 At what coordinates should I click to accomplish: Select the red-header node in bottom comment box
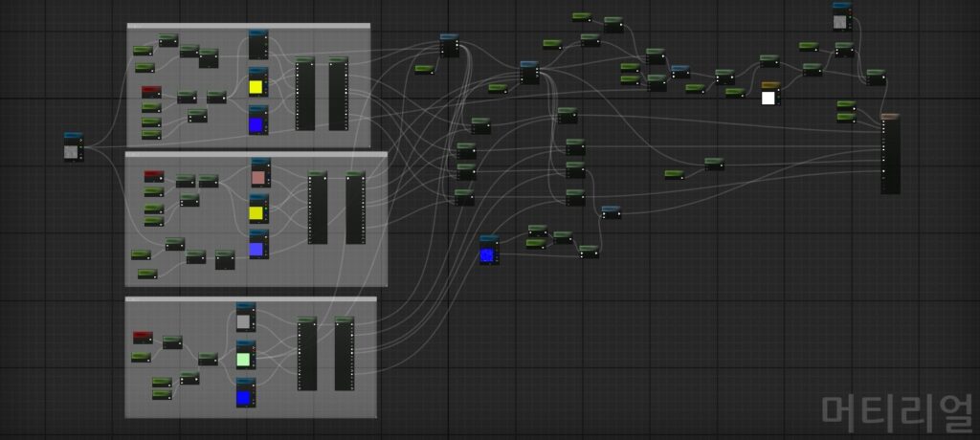[x=143, y=338]
